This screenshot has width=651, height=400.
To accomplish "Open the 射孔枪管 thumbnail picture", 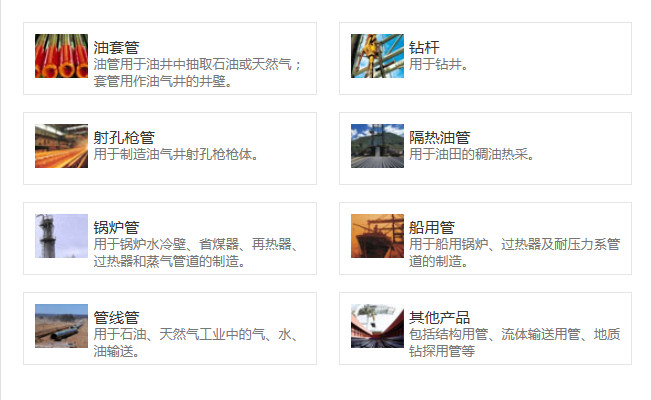I will point(61,146).
